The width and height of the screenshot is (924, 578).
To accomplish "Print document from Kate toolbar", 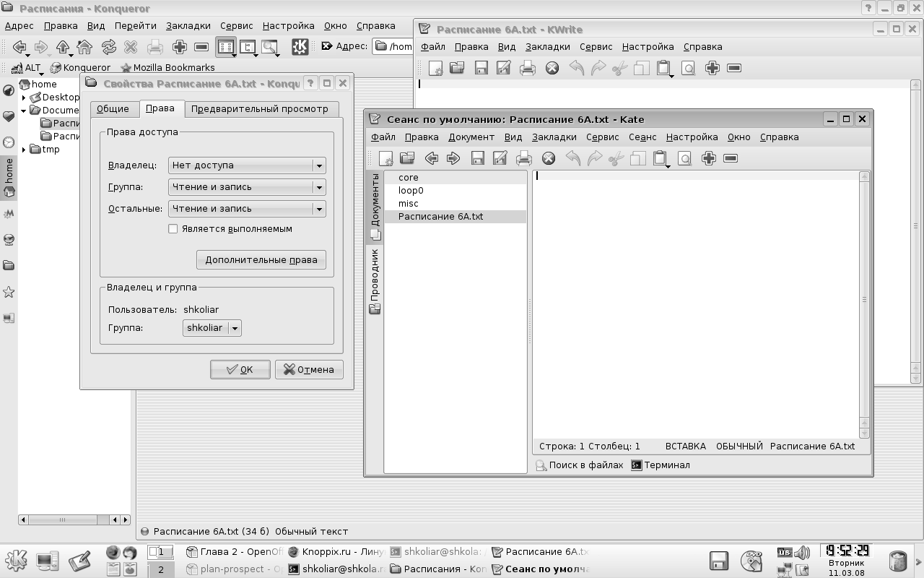I will [524, 158].
